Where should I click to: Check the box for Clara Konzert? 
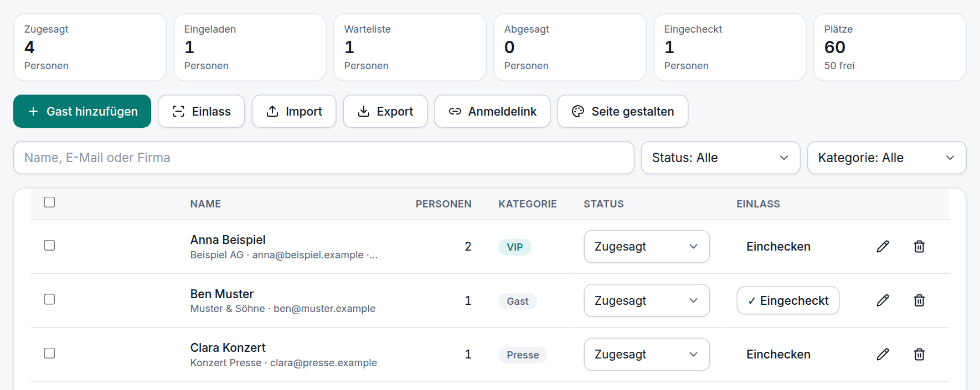click(49, 353)
